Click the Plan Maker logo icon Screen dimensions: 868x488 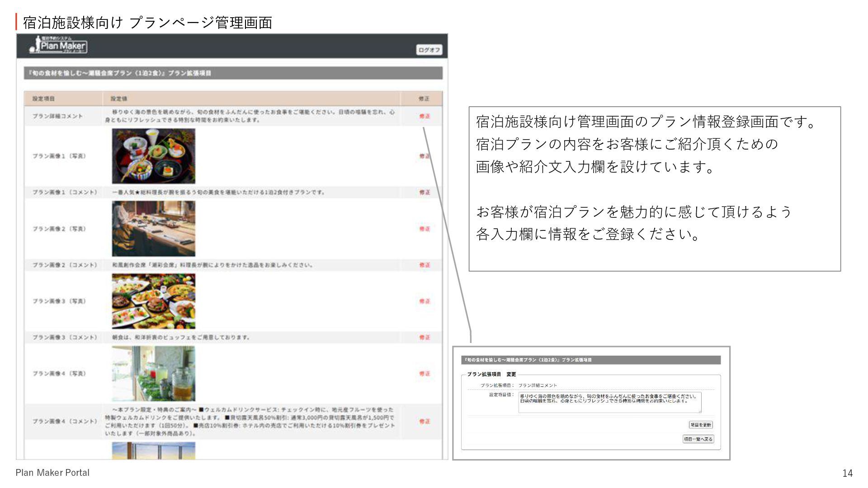click(58, 45)
